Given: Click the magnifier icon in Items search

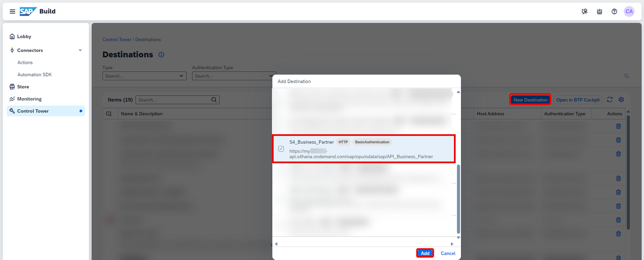Looking at the screenshot, I should click(214, 100).
